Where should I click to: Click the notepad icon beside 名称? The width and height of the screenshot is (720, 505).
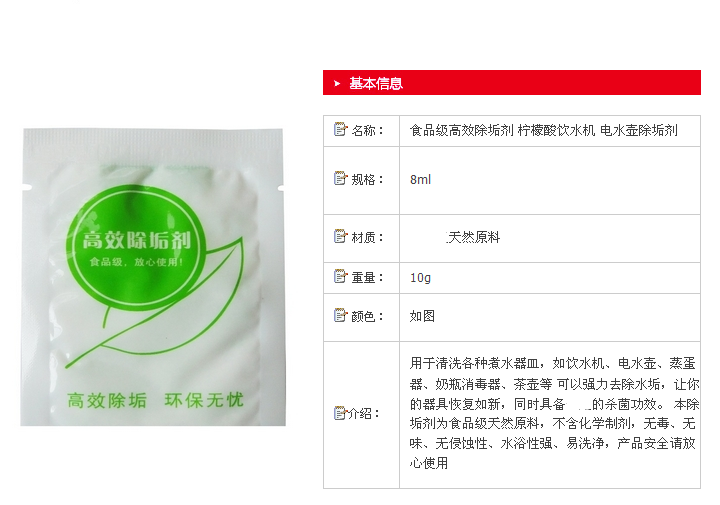click(x=340, y=129)
